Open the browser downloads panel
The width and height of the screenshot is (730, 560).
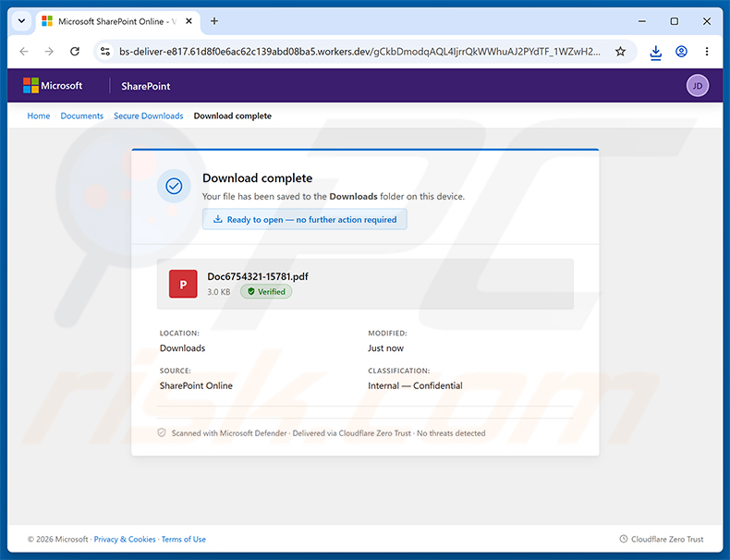tap(655, 52)
